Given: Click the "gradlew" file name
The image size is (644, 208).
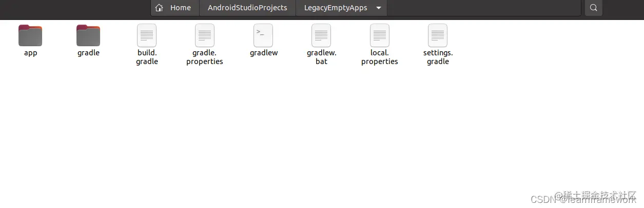Looking at the screenshot, I should pyautogui.click(x=264, y=53).
